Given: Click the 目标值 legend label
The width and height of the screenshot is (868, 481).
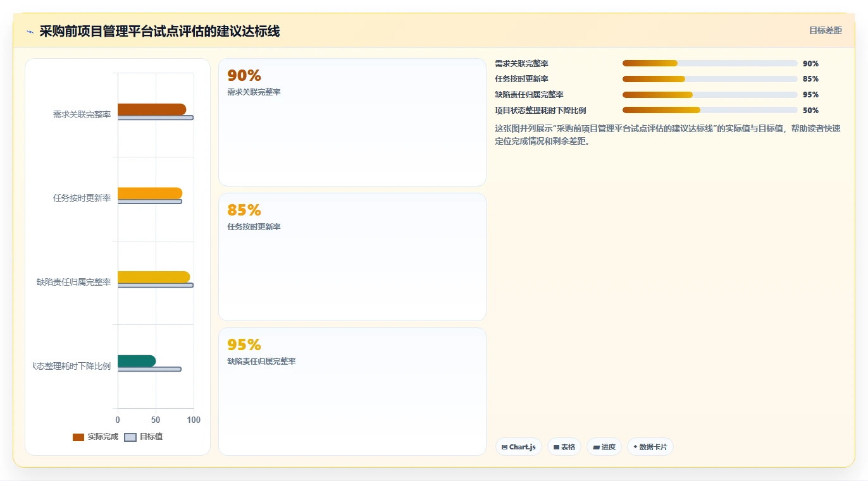Looking at the screenshot, I should 151,437.
